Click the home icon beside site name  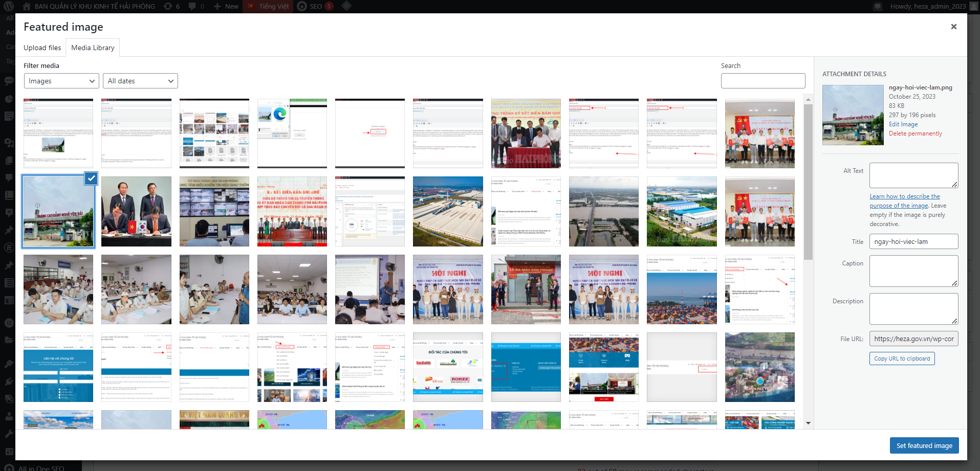coord(27,6)
